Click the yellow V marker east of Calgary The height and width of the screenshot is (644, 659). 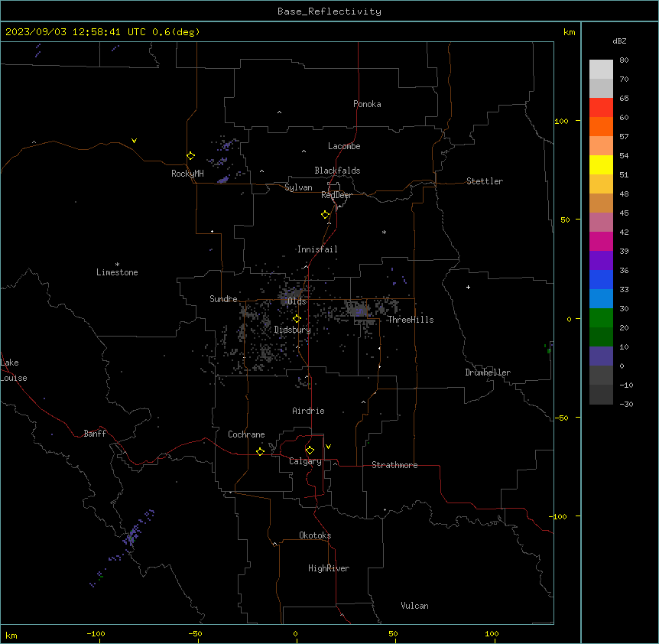328,447
